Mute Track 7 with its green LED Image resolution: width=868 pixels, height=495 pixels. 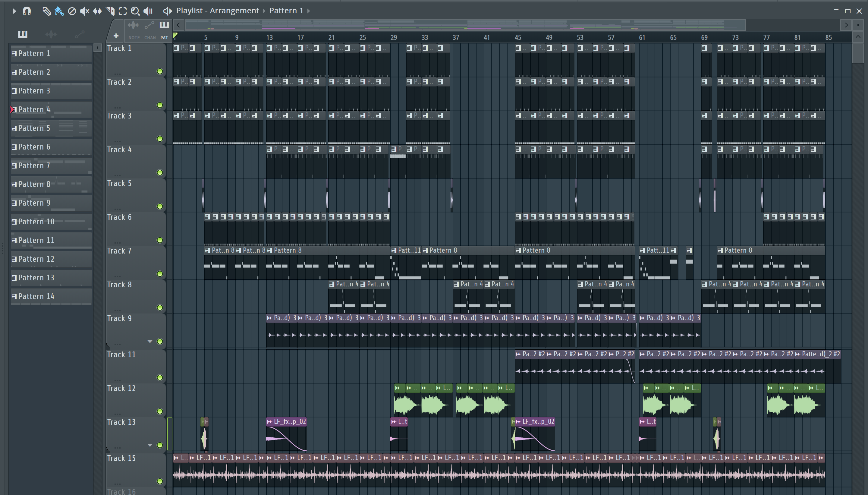(x=160, y=274)
